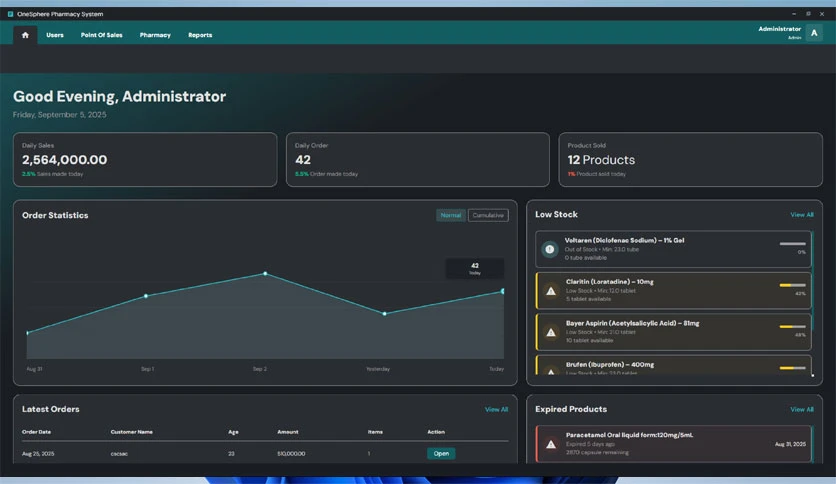Open the Paracetamol Oral liquid expired item

pos(673,444)
